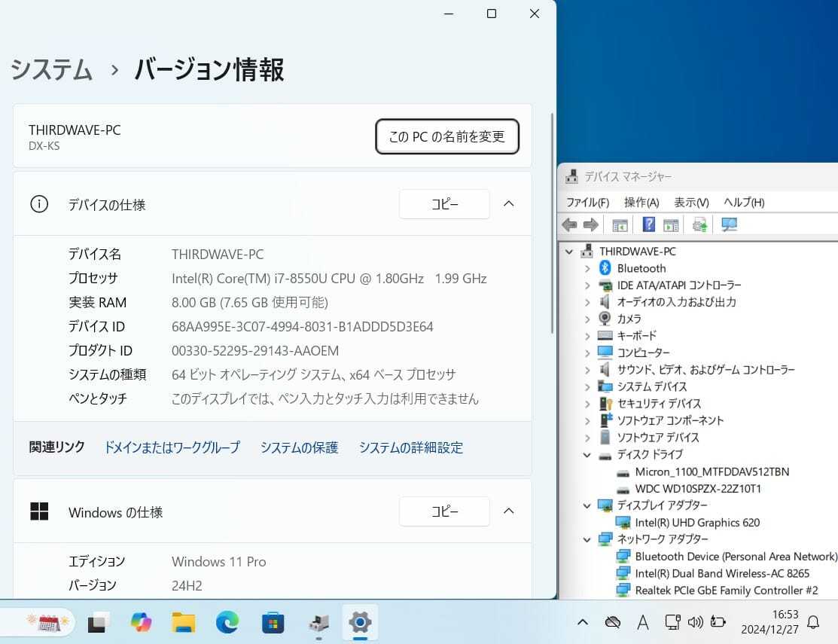838x644 pixels.
Task: Copy device specs with コピー button
Action: [x=444, y=204]
